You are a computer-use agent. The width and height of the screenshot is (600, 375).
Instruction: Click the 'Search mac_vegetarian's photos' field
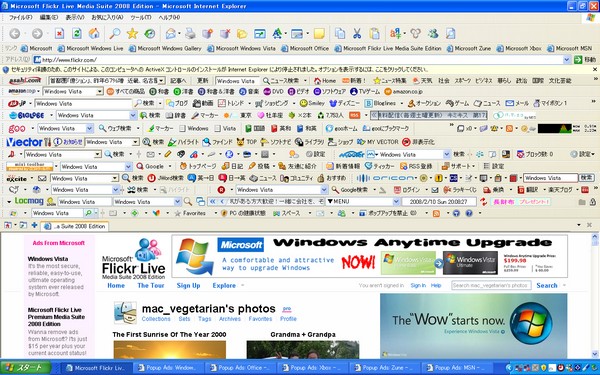[x=491, y=285]
